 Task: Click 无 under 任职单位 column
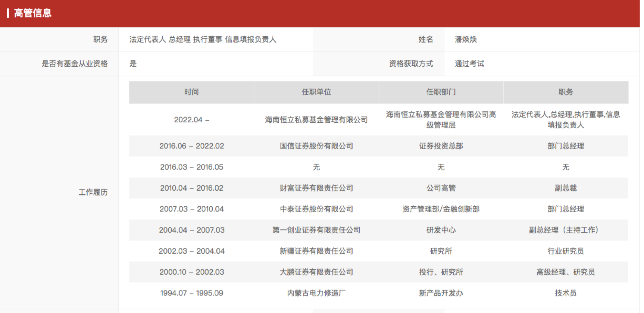coord(316,167)
